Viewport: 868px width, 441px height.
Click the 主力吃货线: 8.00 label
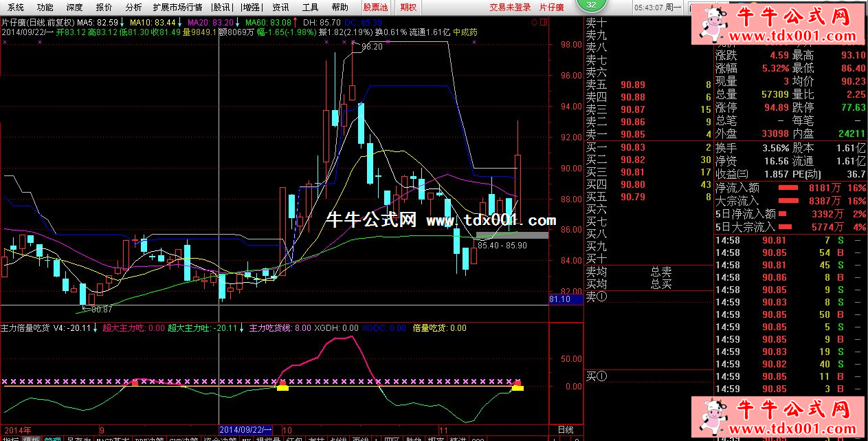point(280,328)
